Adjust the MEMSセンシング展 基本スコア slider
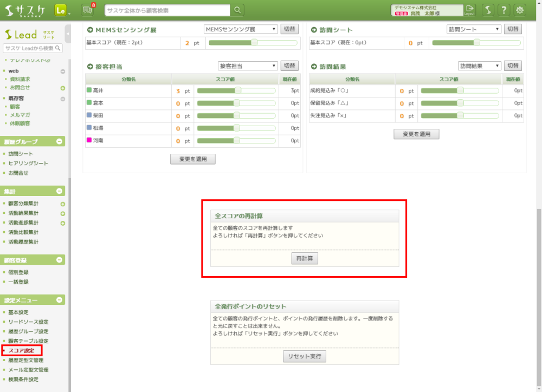Viewport: 542px width, 392px height. [253, 43]
